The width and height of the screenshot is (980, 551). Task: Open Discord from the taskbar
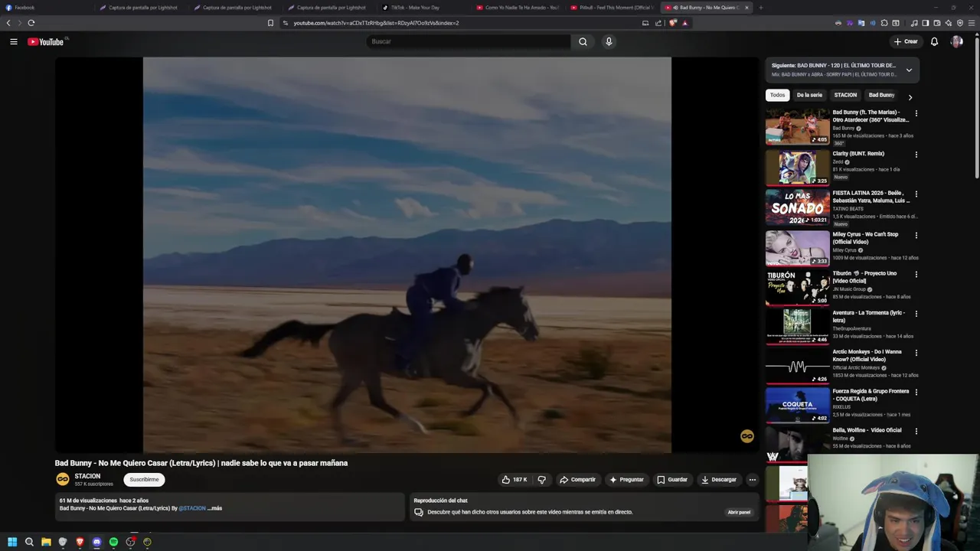(x=96, y=542)
